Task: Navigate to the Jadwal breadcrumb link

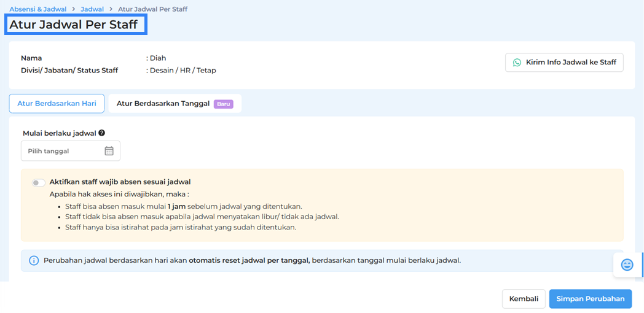Action: pyautogui.click(x=92, y=10)
